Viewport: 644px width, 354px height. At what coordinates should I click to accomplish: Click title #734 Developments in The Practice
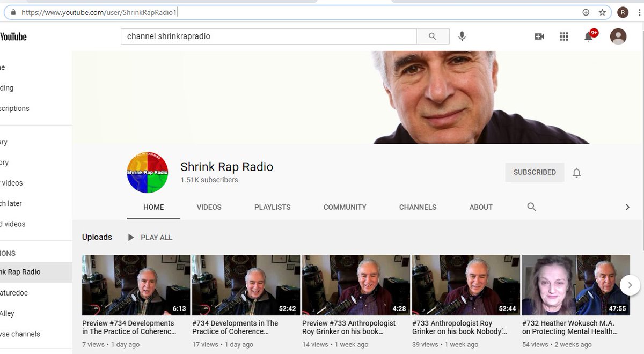point(235,327)
